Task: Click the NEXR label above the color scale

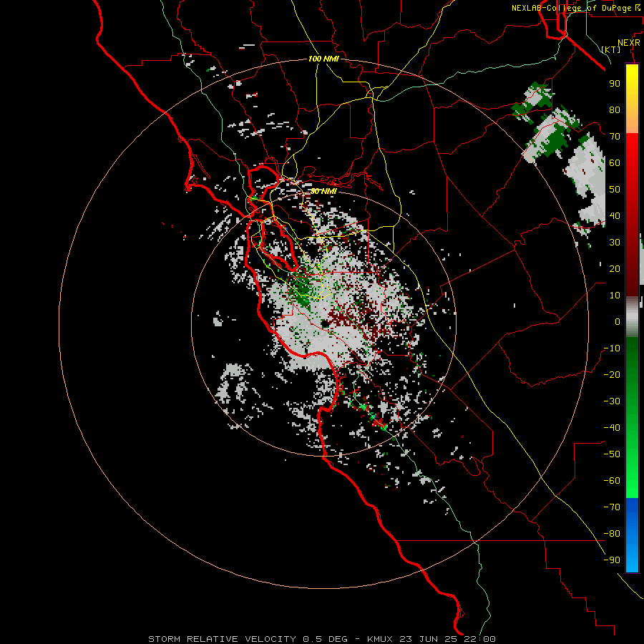Action: coord(629,43)
